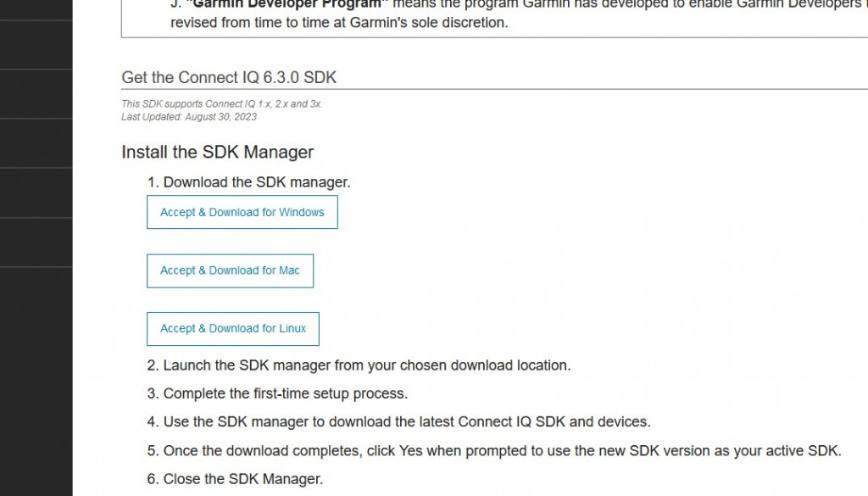
Task: Click the step mentioning 'click Yes when prompted'
Action: tap(502, 450)
